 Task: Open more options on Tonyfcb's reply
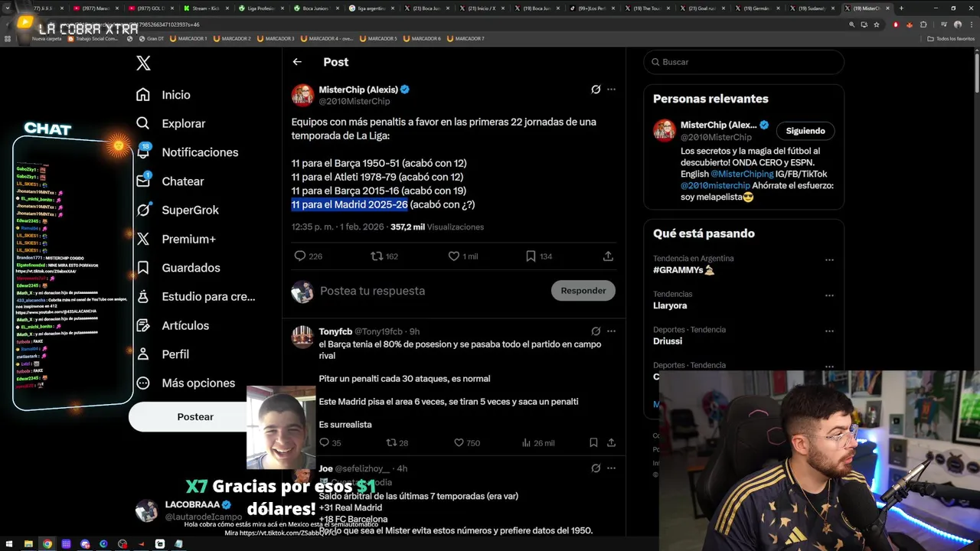611,331
